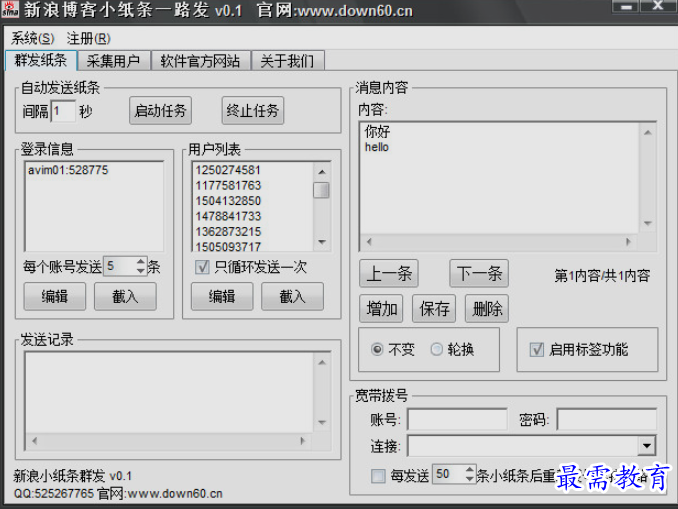Add a message with 增加 button
Image resolution: width=678 pixels, height=509 pixels.
click(x=381, y=309)
